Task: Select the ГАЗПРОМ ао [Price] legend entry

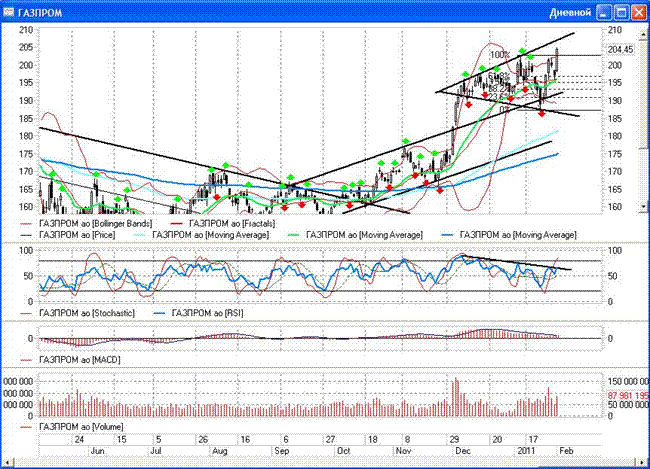Action: pyautogui.click(x=68, y=235)
